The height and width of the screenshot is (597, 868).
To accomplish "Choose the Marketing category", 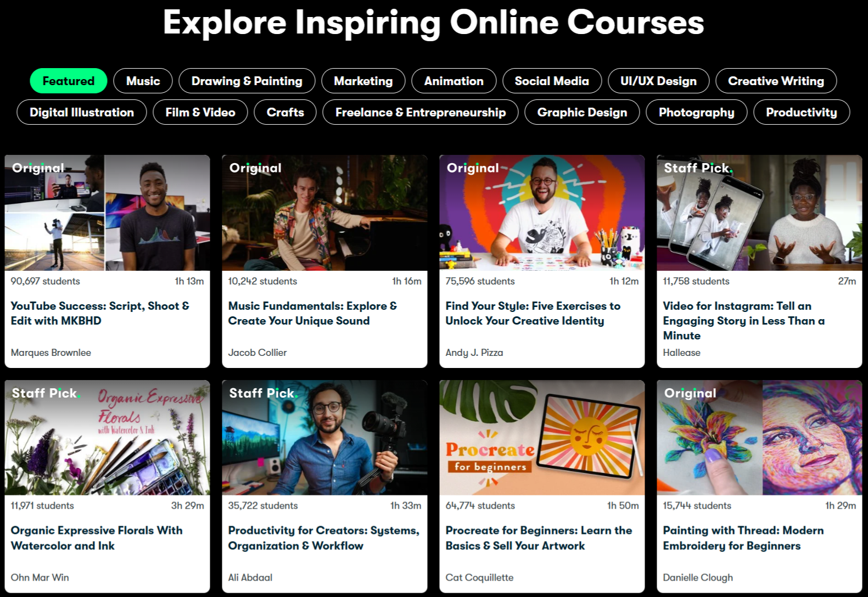I will click(363, 81).
